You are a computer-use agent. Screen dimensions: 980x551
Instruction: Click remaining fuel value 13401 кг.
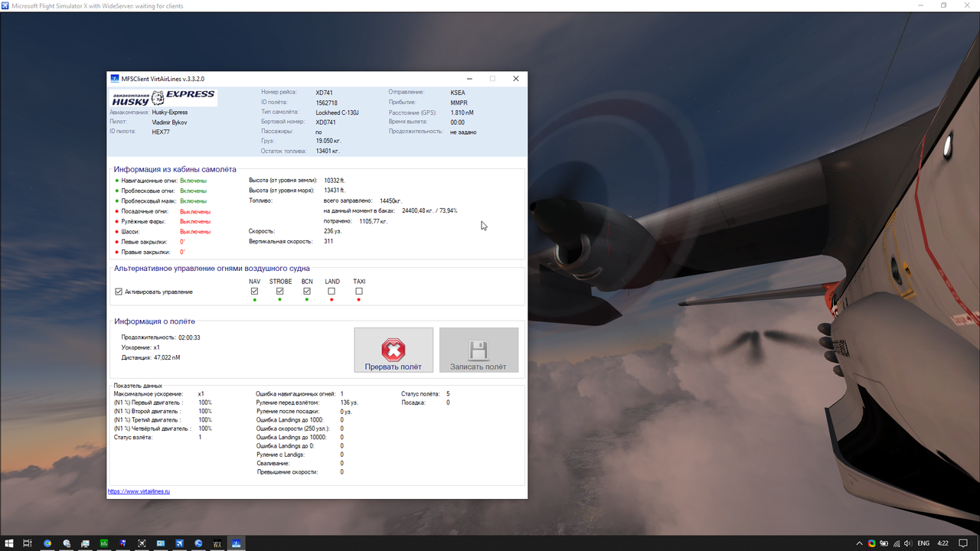(328, 151)
